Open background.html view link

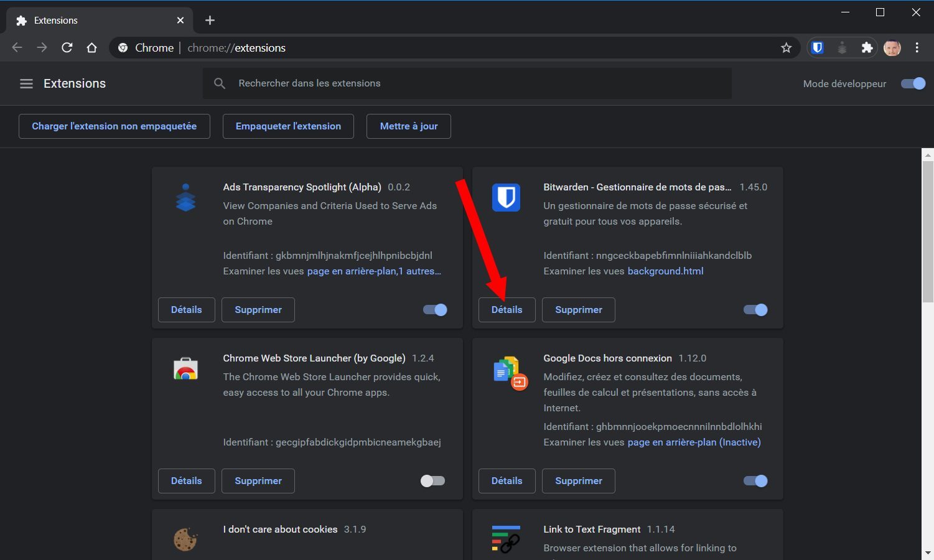point(665,271)
